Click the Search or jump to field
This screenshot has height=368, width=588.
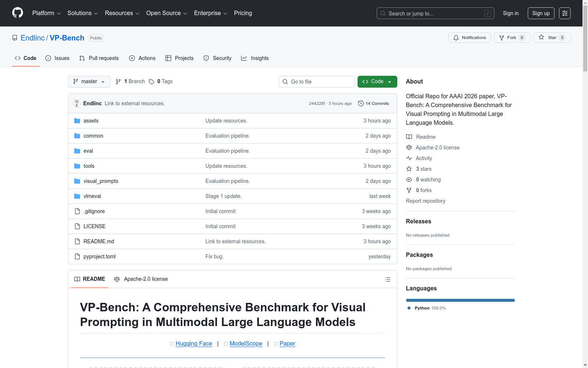[x=435, y=13]
